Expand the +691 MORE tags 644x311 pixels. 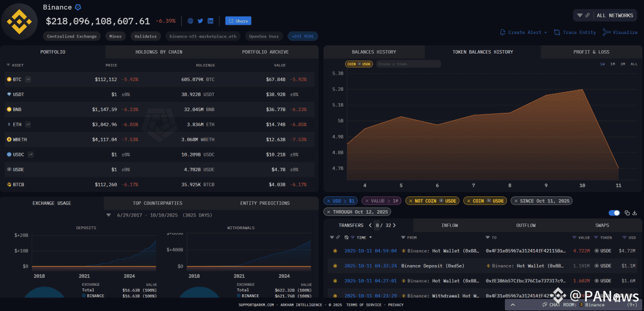pyautogui.click(x=303, y=36)
